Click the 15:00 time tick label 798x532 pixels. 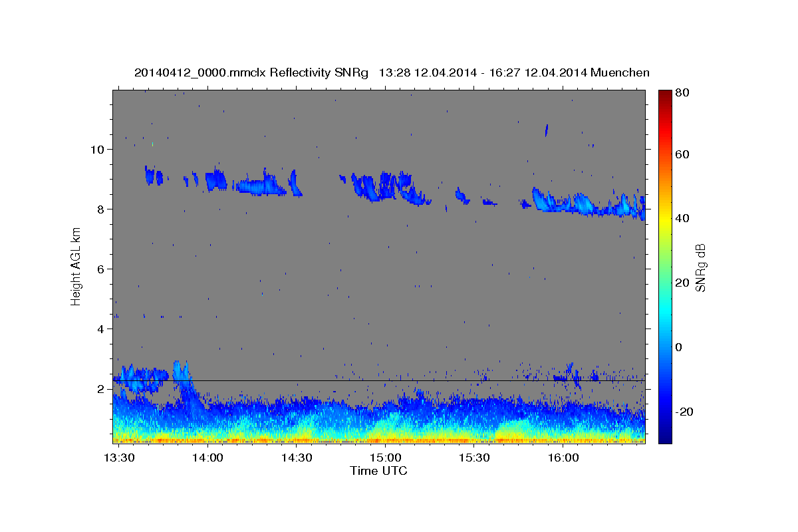[386, 458]
